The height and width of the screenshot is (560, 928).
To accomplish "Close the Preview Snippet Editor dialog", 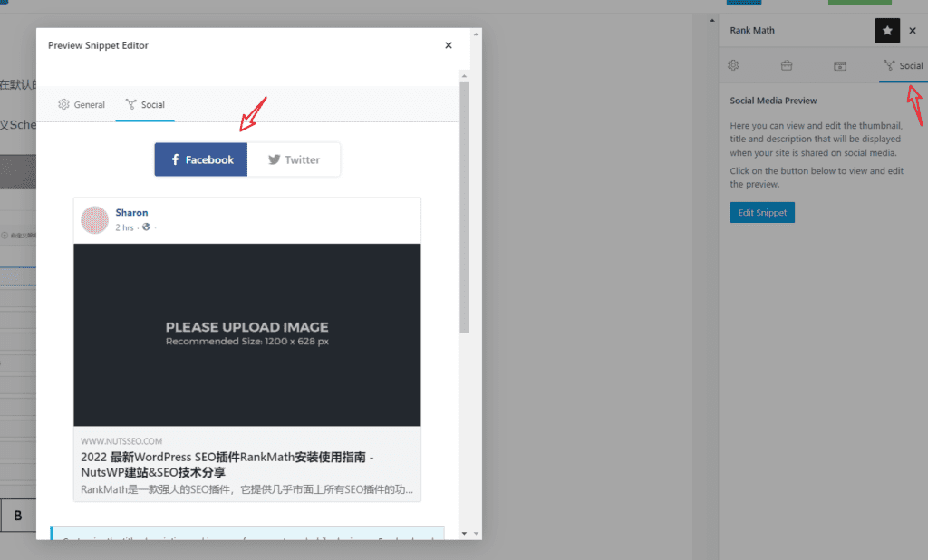I will [x=449, y=45].
